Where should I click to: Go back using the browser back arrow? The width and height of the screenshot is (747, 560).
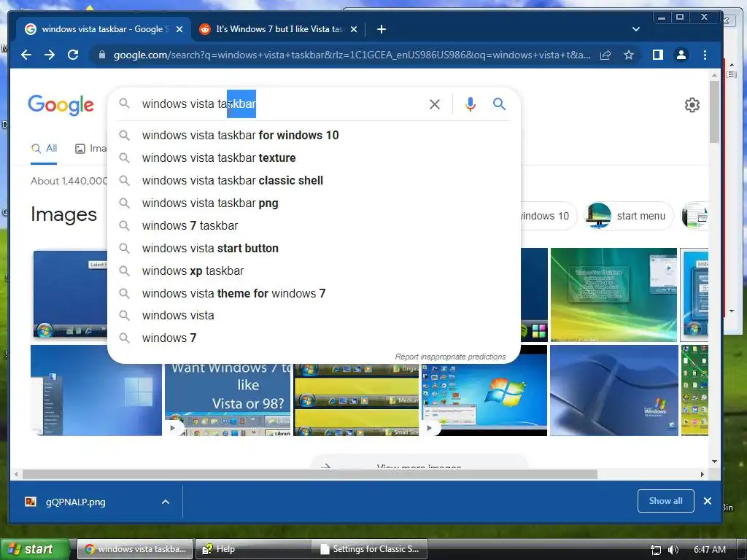coord(26,55)
